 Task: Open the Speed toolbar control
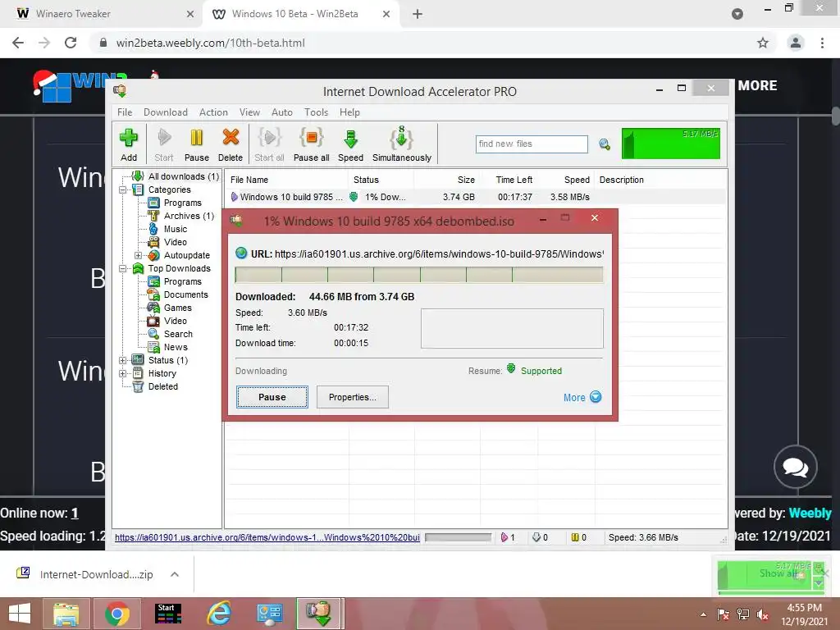coord(351,144)
